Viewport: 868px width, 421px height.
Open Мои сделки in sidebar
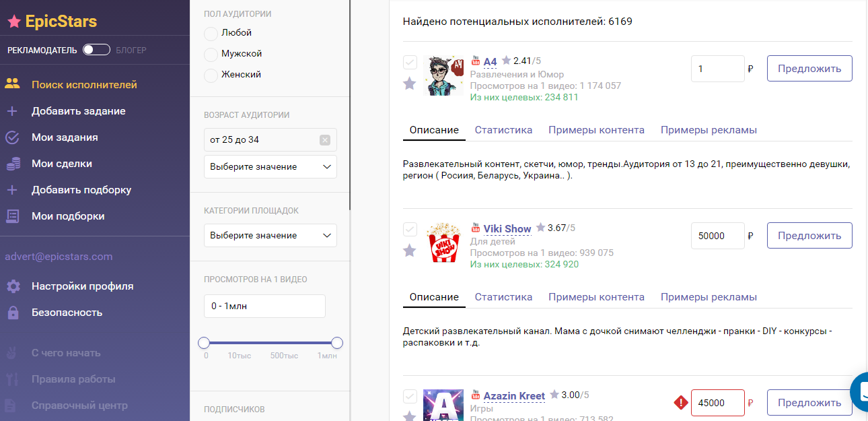click(62, 164)
